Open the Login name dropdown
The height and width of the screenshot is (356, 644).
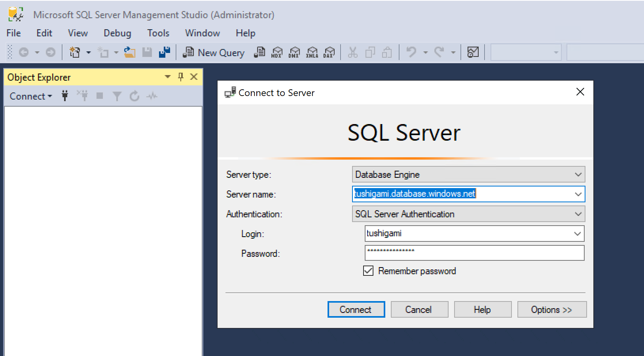[577, 234]
